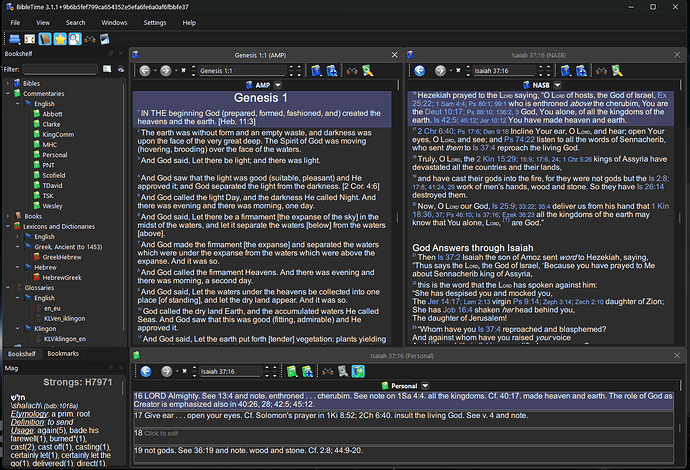Close the Genesis 1:1 (AMP) subwindow
Viewport: 690px width, 470px height.
point(394,55)
